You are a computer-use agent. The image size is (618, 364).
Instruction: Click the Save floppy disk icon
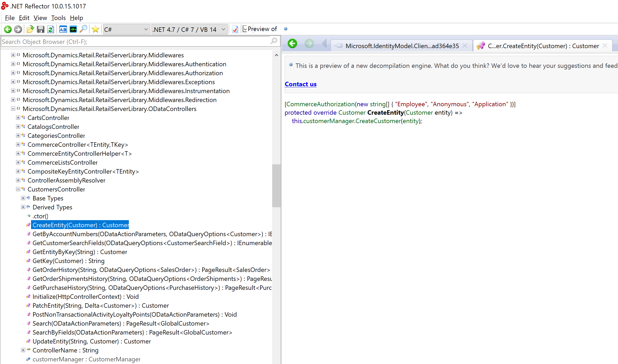(40, 29)
